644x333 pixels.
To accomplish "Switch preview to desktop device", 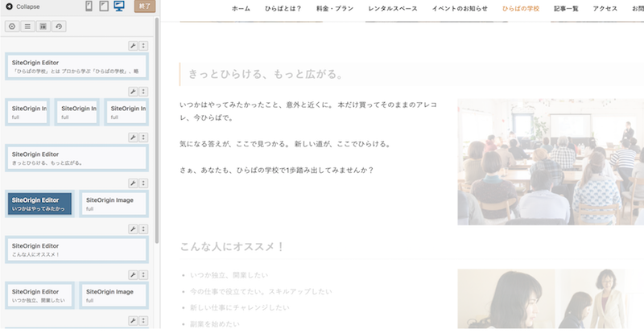I will pos(118,7).
